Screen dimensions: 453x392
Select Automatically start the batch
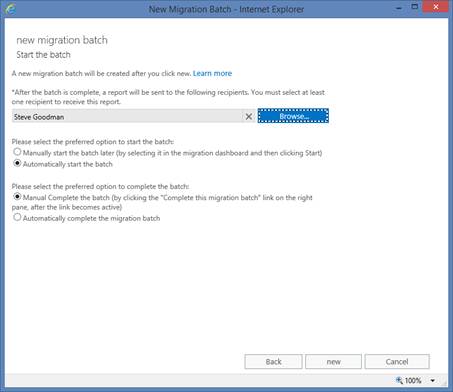pos(17,163)
